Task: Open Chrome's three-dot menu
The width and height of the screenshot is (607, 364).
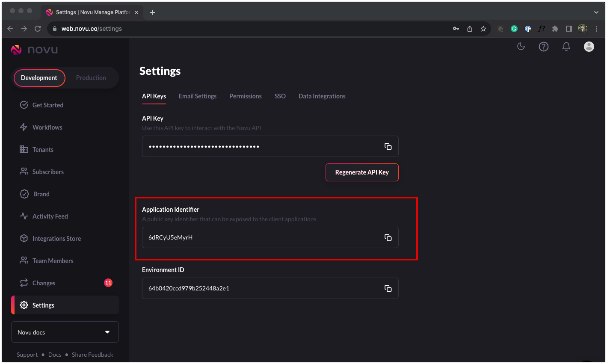Action: (597, 29)
